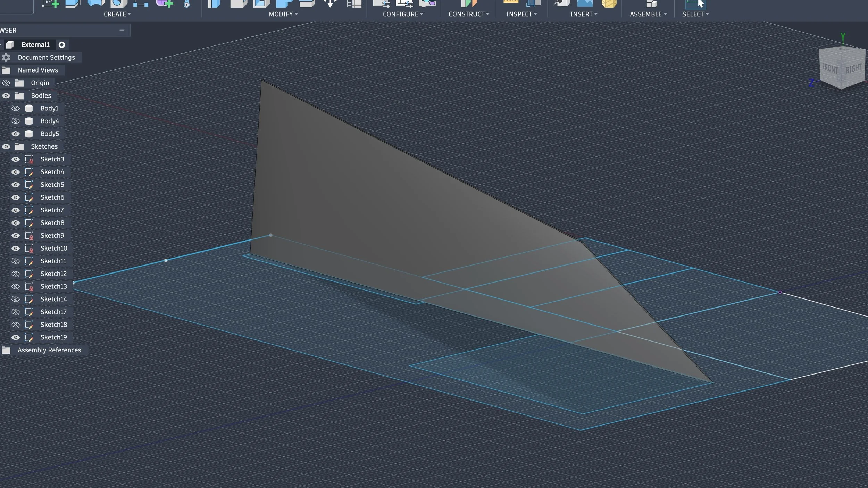Viewport: 868px width, 488px height.
Task: Select the Sketch17 label
Action: (53, 312)
